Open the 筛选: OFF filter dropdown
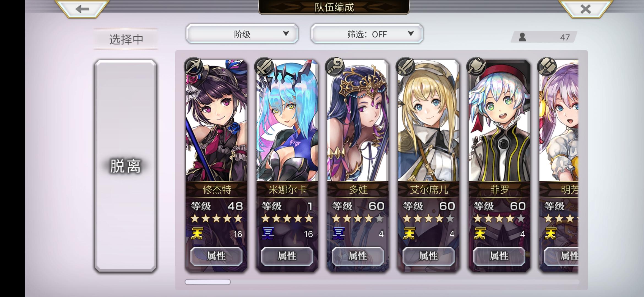 (367, 34)
